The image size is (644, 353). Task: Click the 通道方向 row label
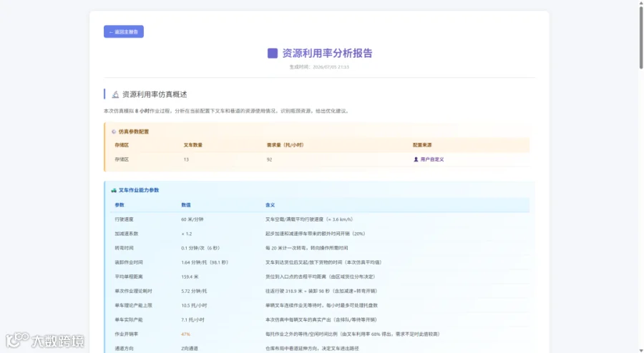tap(124, 349)
